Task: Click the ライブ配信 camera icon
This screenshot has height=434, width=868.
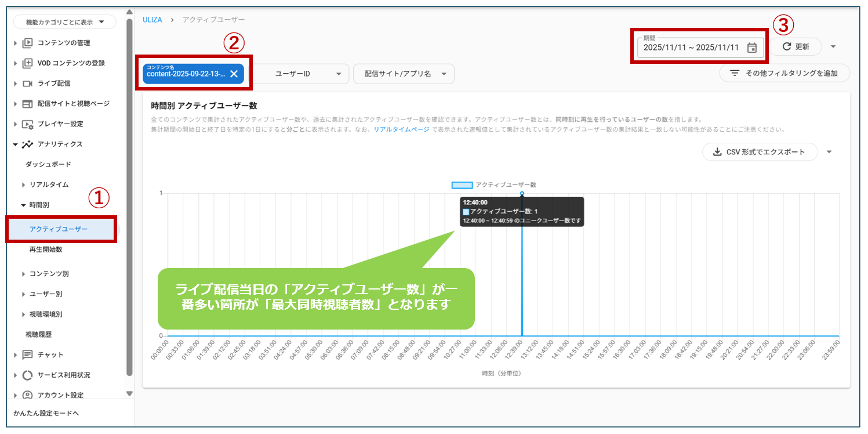Action: click(x=27, y=84)
